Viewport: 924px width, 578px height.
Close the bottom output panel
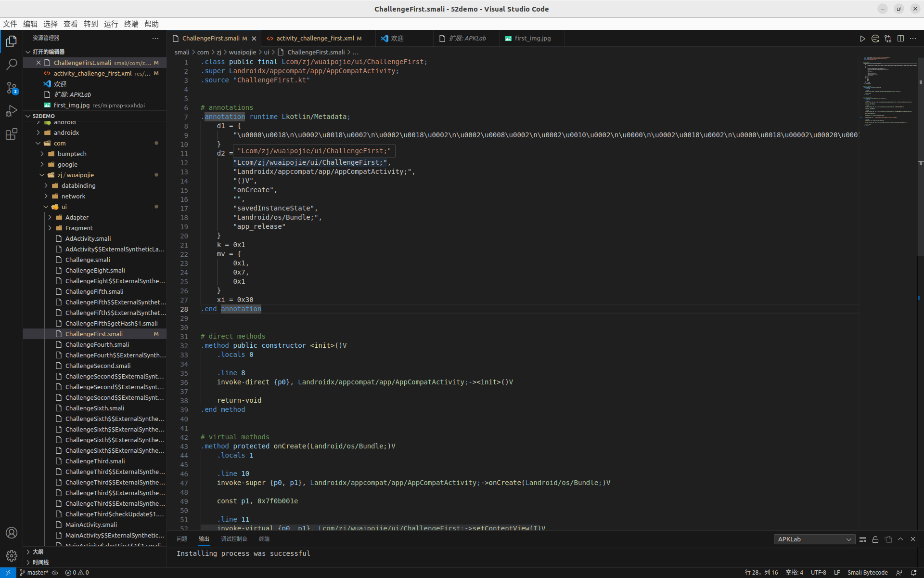[x=913, y=539]
